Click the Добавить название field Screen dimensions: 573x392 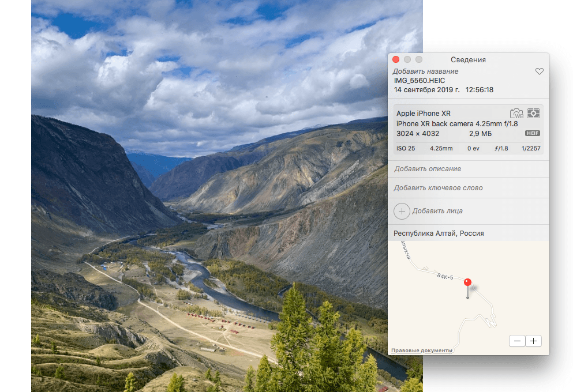(426, 71)
